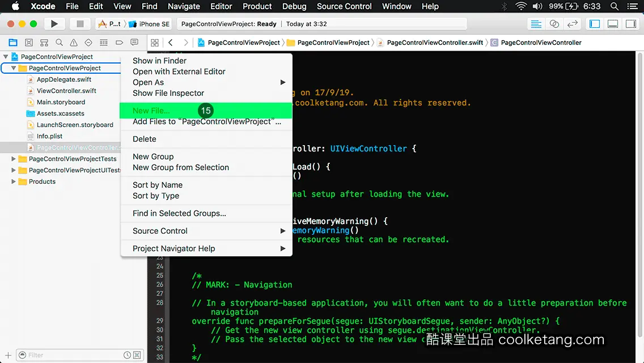Open the debug navigator
The width and height of the screenshot is (644, 363).
104,43
